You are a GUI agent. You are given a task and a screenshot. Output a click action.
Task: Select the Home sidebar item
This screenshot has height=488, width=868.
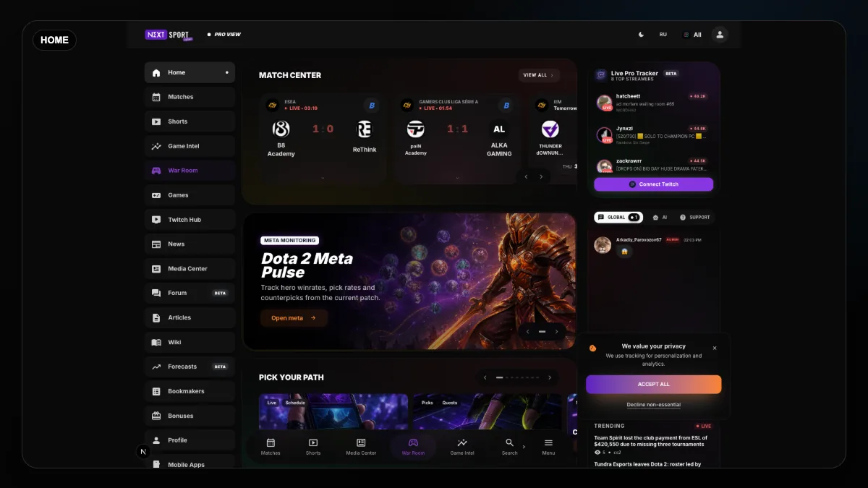pyautogui.click(x=190, y=72)
